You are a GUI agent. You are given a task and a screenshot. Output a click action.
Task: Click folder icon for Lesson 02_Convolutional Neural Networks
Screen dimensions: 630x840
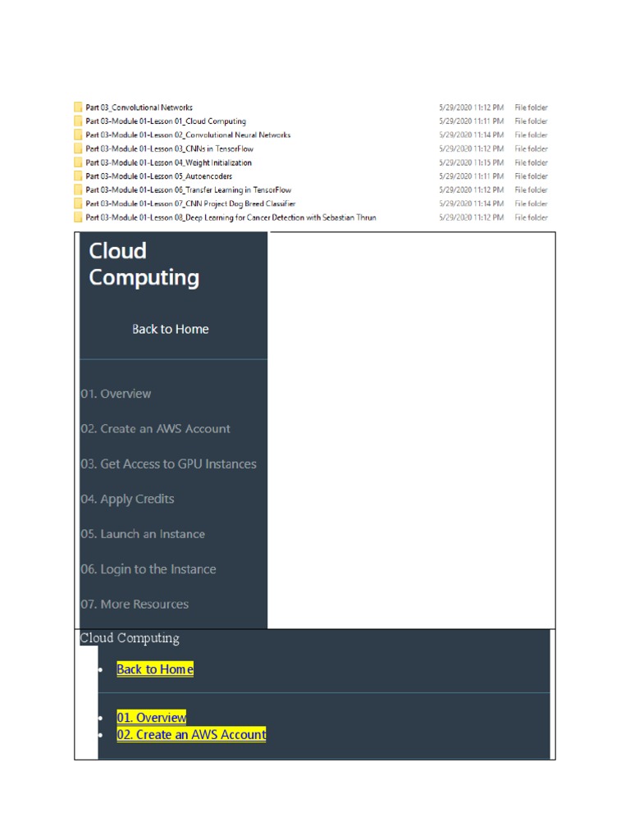78,135
